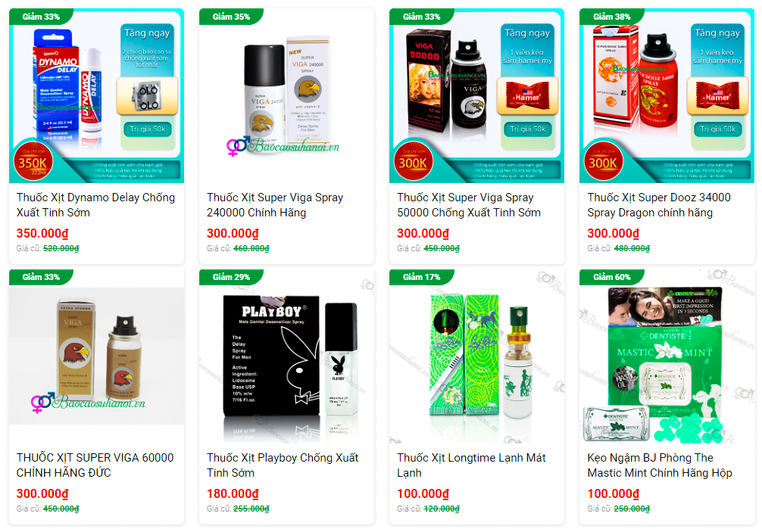
Task: Open the Dynamo Delay spray product image
Action: (x=96, y=95)
